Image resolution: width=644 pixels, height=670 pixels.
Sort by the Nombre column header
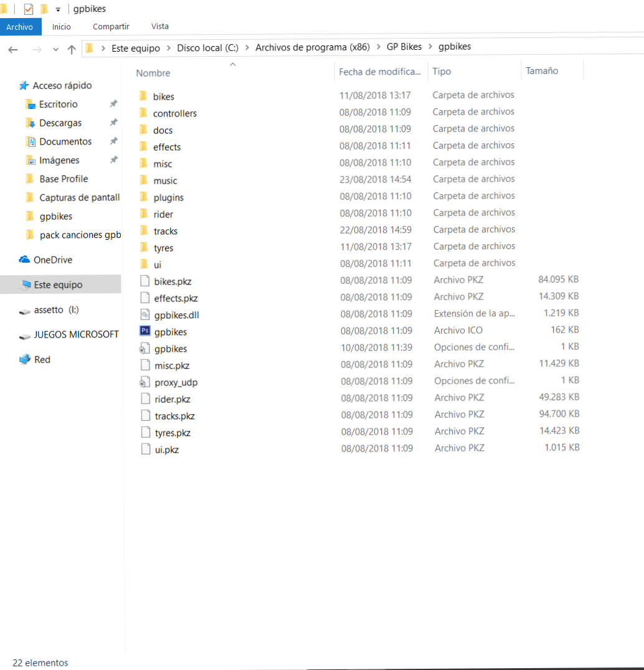point(153,73)
